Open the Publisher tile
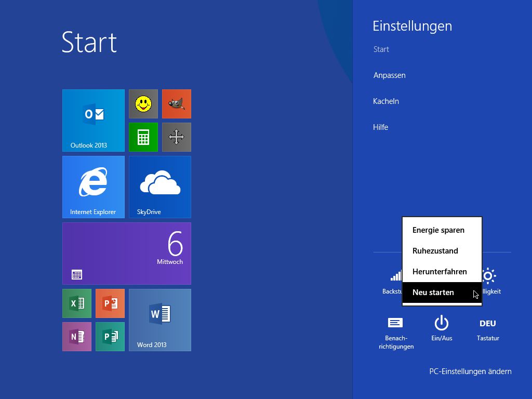 110,337
